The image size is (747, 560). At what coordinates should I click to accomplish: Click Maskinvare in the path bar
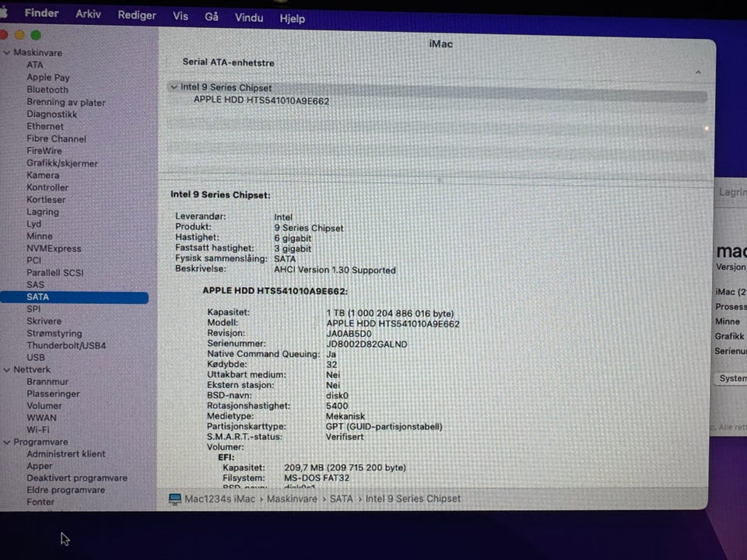click(x=292, y=499)
